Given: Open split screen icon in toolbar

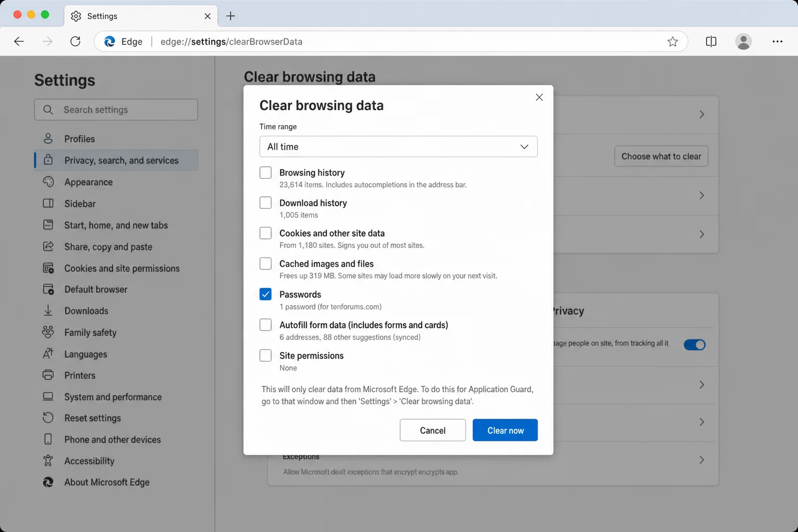Looking at the screenshot, I should pyautogui.click(x=711, y=42).
